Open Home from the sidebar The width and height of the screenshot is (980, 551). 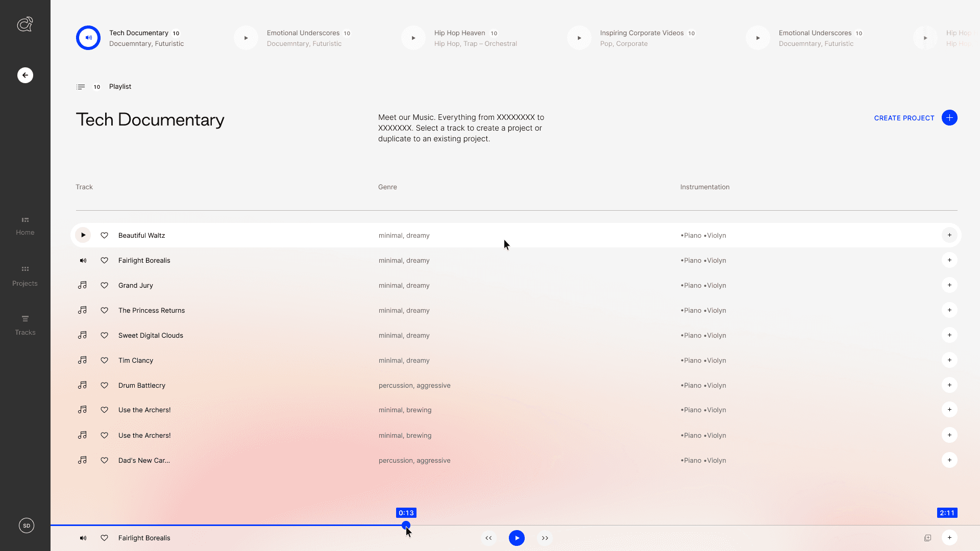click(25, 226)
